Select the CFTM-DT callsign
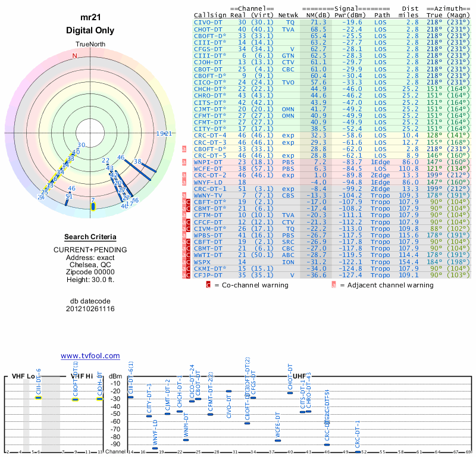 point(208,215)
